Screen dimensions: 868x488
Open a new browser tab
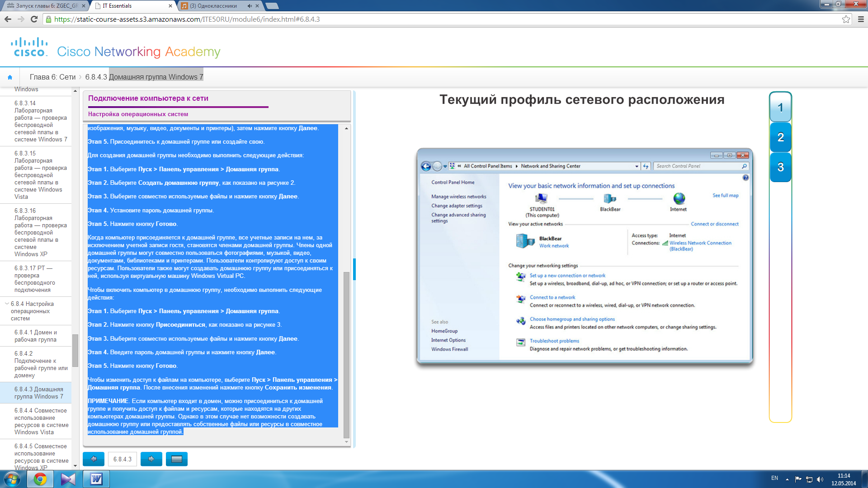(x=272, y=6)
